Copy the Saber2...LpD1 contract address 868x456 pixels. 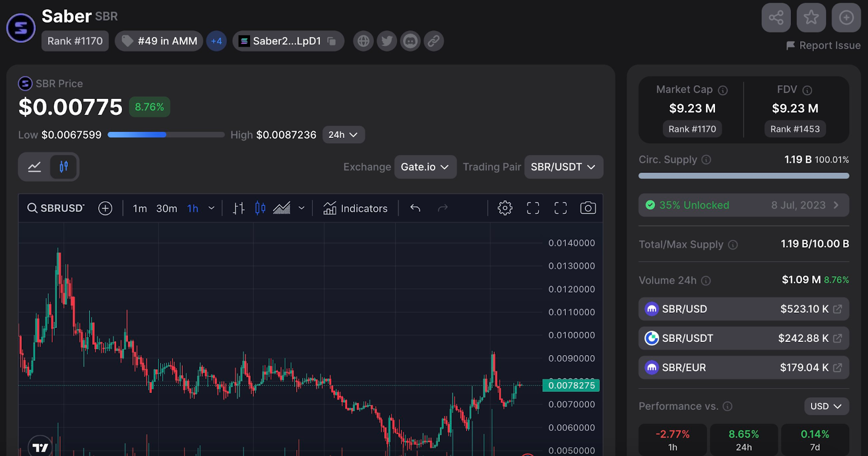pyautogui.click(x=331, y=41)
